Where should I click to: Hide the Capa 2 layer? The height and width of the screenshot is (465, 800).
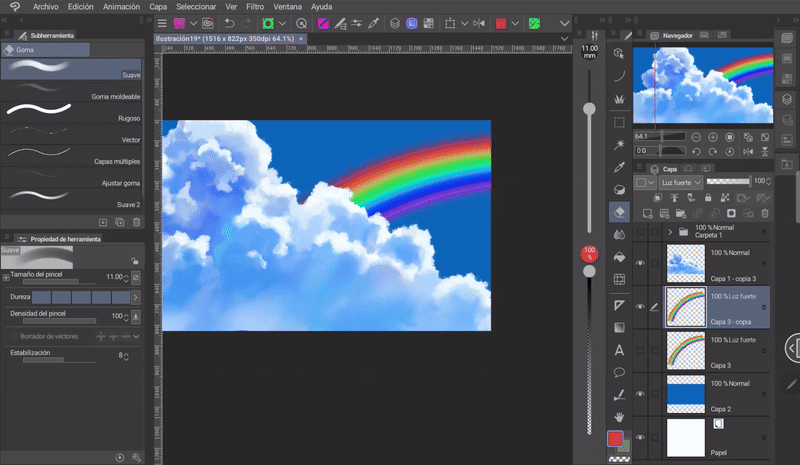[x=640, y=394]
